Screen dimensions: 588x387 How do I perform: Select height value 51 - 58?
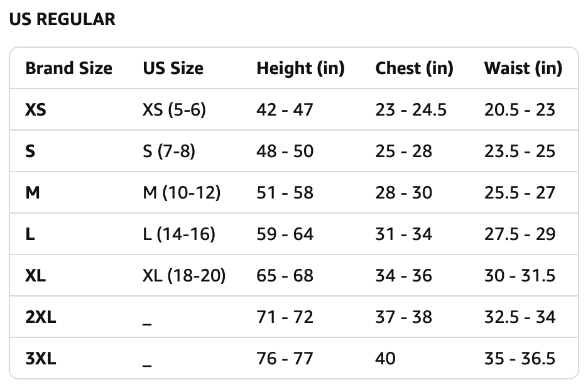[285, 193]
